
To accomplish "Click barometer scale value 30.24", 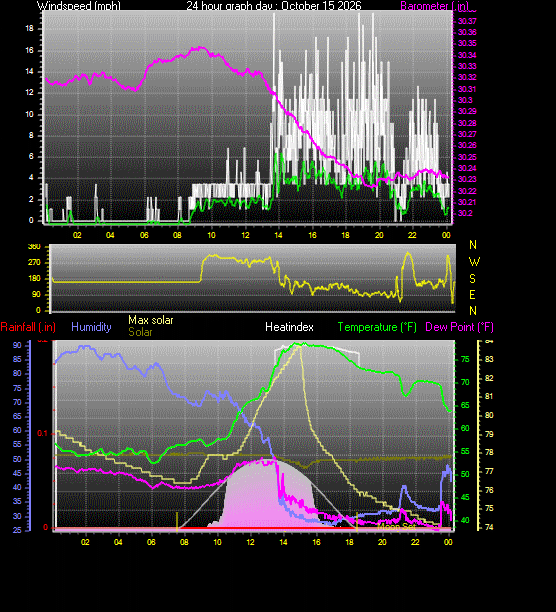I will coord(467,168).
